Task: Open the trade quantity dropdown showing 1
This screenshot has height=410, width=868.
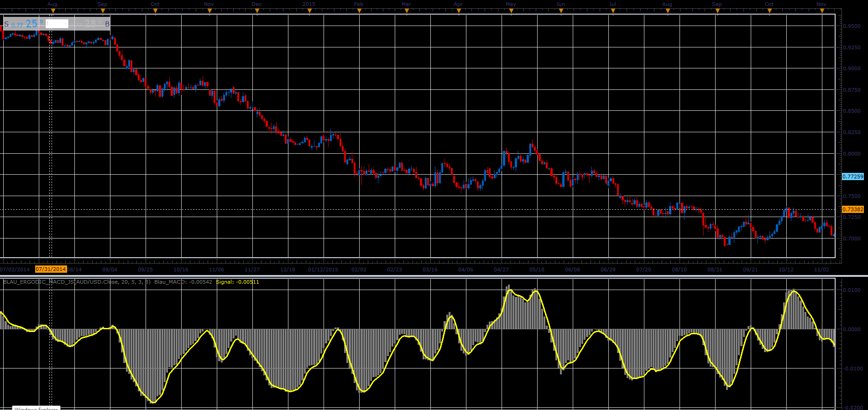Action: (x=57, y=24)
